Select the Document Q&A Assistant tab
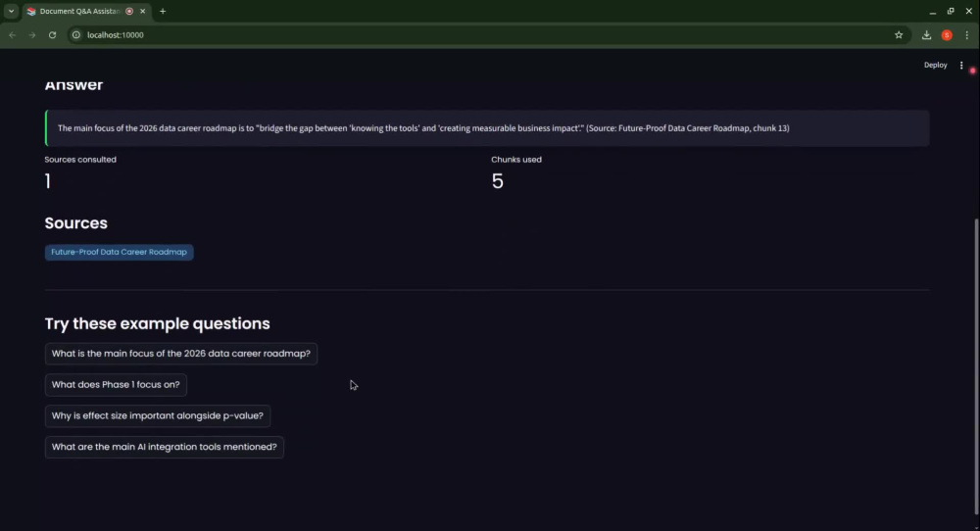This screenshot has height=531, width=980. coord(86,11)
